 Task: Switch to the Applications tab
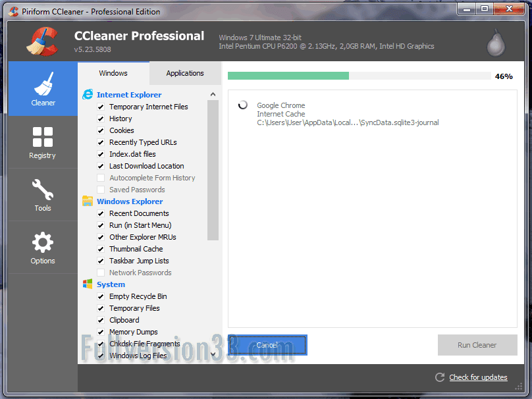point(185,73)
